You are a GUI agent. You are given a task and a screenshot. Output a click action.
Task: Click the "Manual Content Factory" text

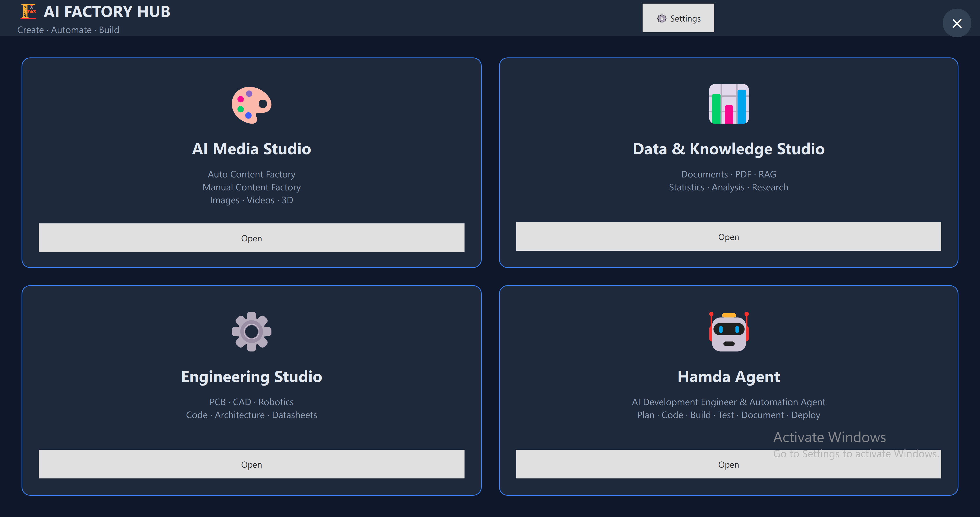click(252, 187)
